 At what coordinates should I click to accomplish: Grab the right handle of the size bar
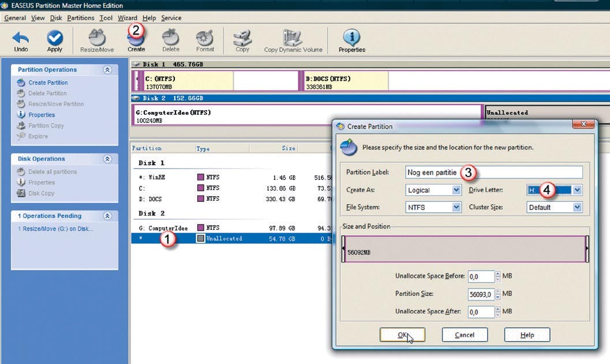click(587, 249)
